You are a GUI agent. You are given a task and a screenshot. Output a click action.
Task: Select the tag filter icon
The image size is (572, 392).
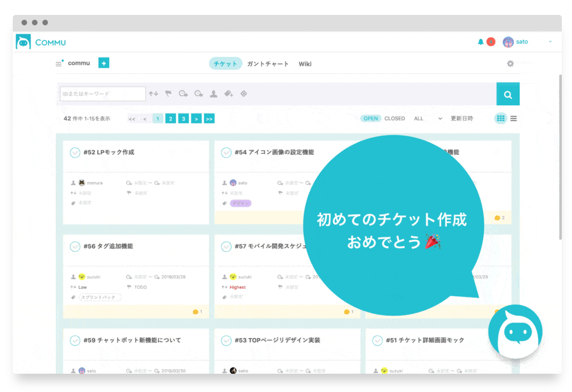point(229,94)
